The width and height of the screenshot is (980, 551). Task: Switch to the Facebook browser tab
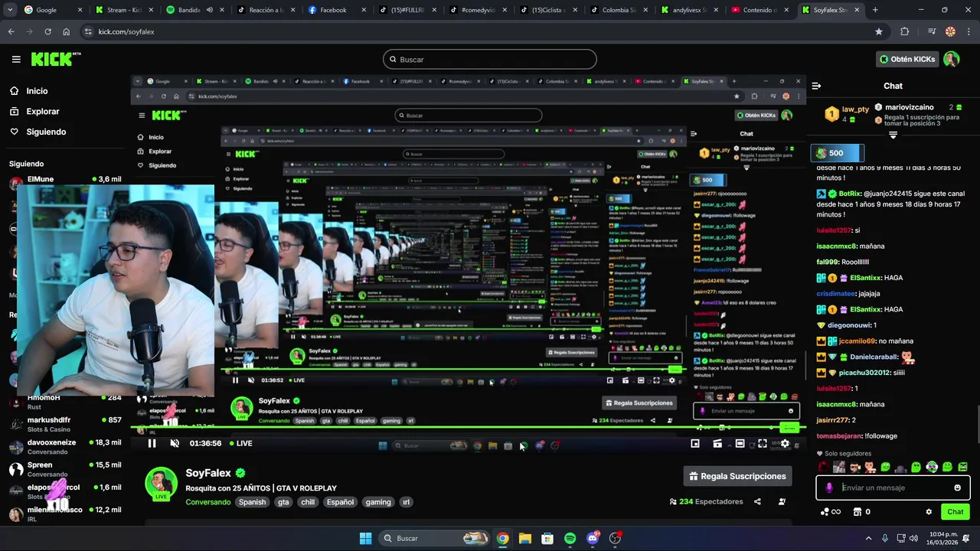(333, 10)
